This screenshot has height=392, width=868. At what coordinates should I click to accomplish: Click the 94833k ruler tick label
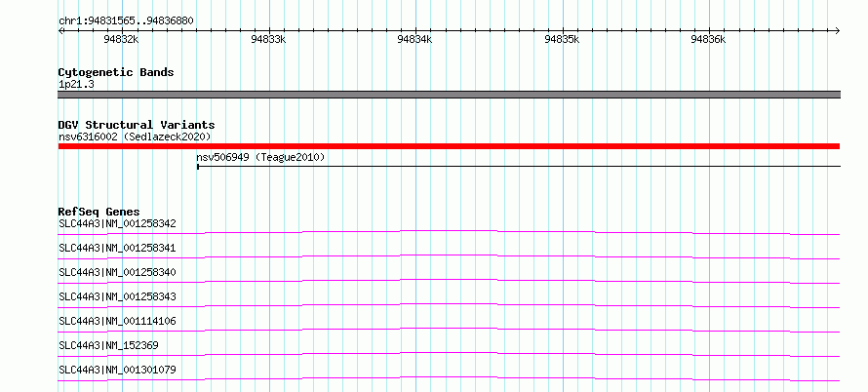click(x=268, y=39)
